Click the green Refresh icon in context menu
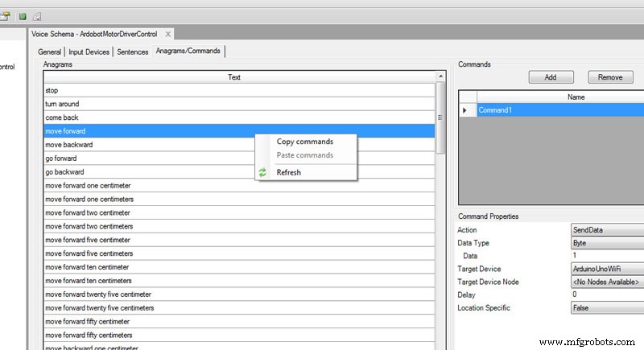 point(262,172)
